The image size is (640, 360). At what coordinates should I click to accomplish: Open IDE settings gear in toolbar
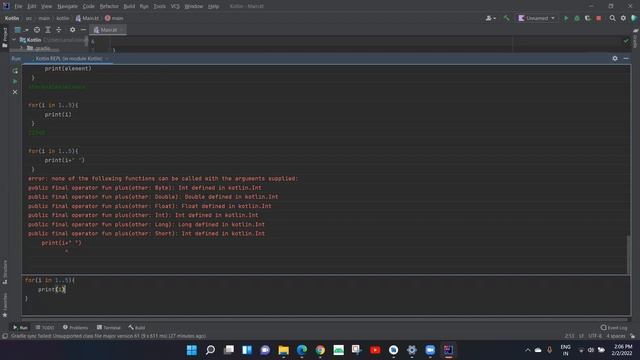pyautogui.click(x=623, y=18)
